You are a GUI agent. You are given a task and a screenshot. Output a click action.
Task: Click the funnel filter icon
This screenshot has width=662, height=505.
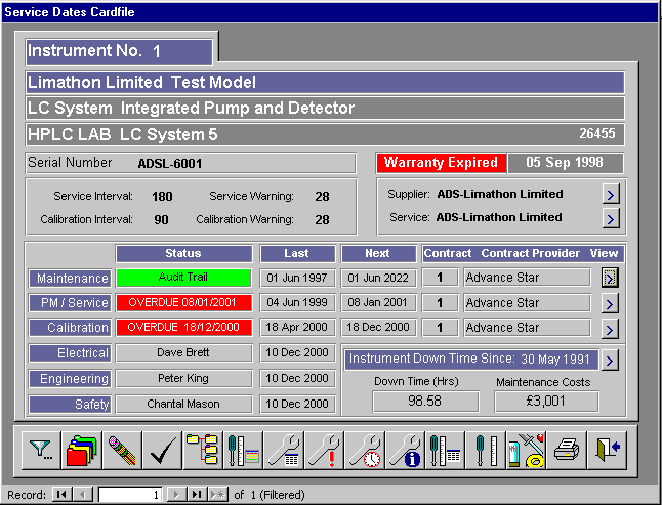pos(41,450)
